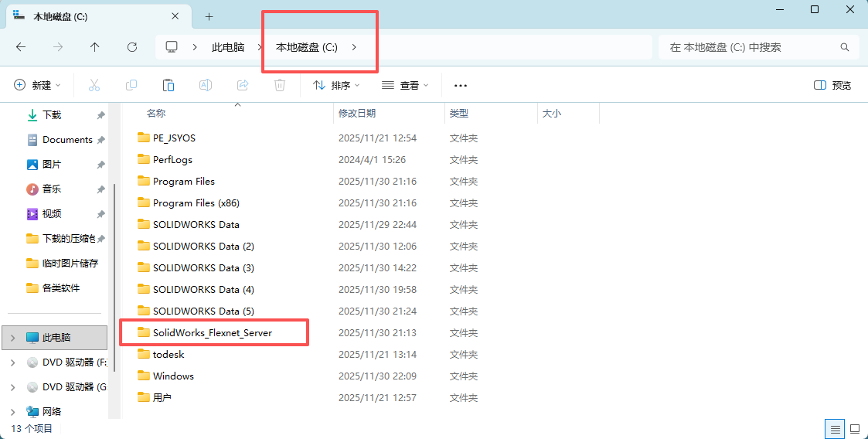Unpin 音乐 using its pin icon
The width and height of the screenshot is (868, 439).
point(100,189)
